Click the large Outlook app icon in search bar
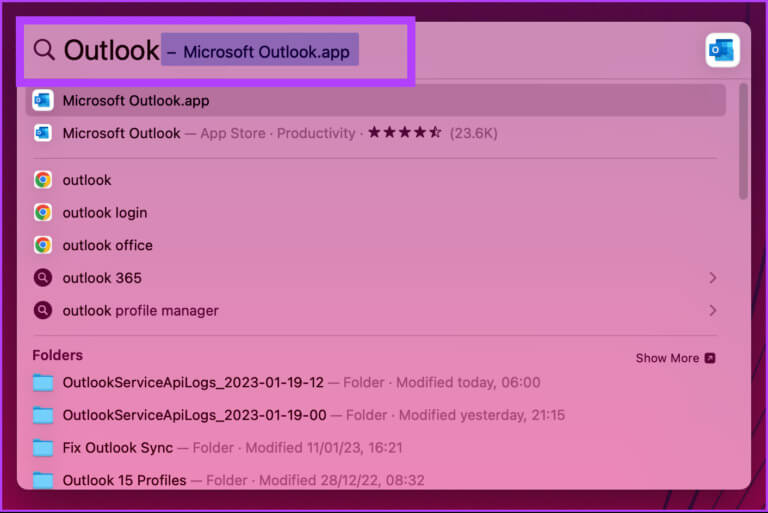 point(722,50)
